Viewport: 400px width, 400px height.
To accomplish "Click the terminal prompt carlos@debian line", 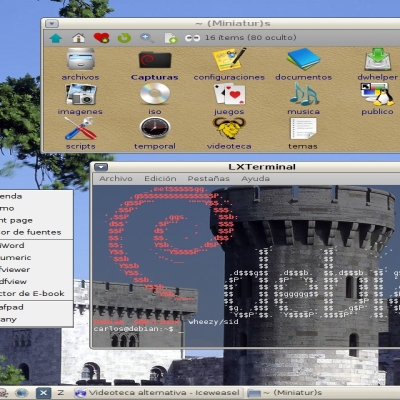I will click(133, 329).
